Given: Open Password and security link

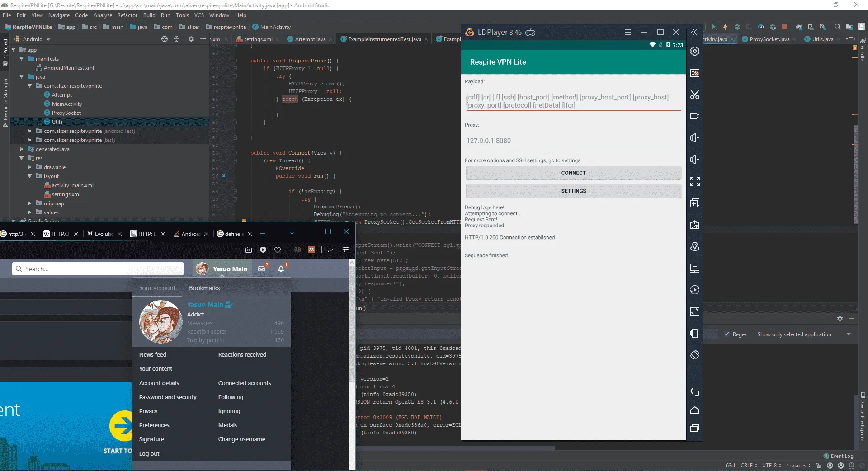Looking at the screenshot, I should [168, 397].
